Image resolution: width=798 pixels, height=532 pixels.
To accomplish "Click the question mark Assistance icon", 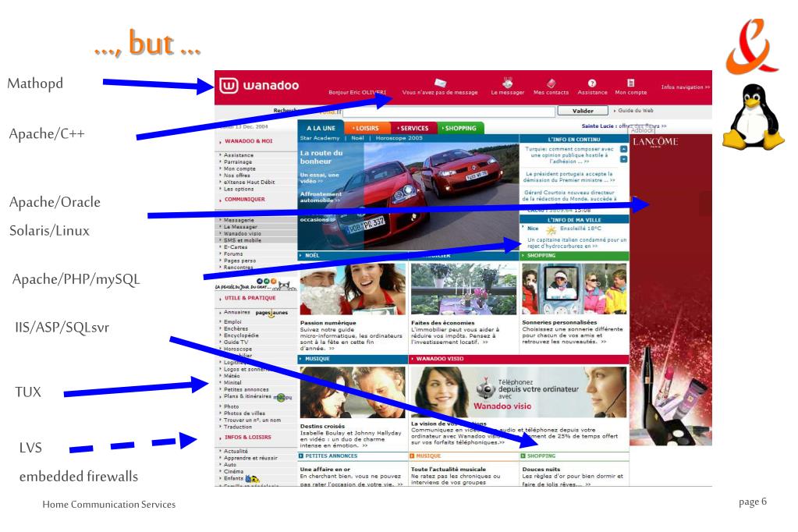I will pos(592,83).
